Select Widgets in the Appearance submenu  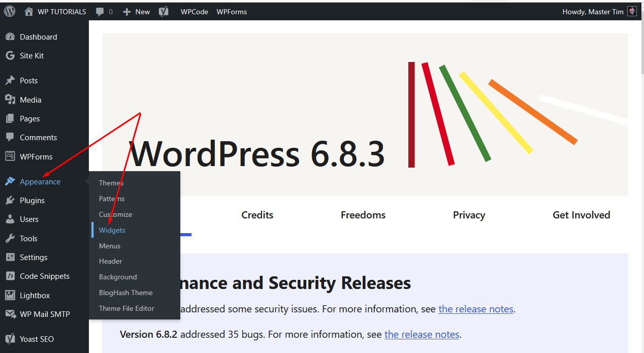click(112, 230)
